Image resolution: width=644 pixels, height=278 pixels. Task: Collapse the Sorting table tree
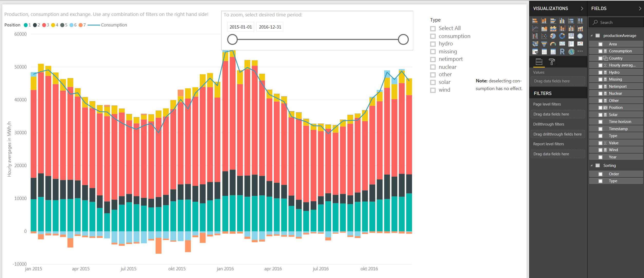point(592,166)
